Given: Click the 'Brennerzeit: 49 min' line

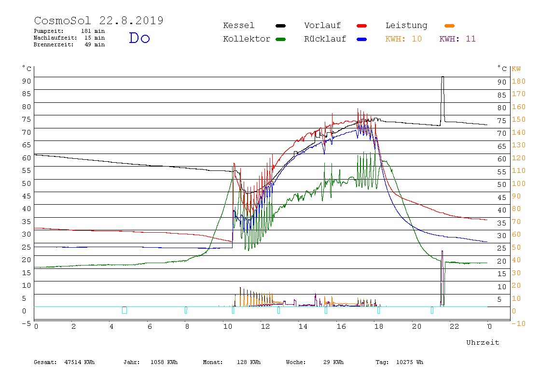Looking at the screenshot, I should click(x=69, y=44).
